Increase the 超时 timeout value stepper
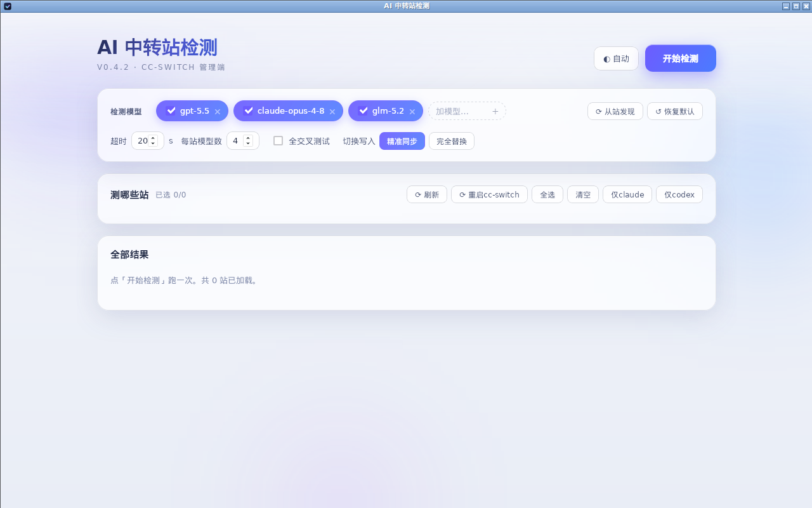 [153, 138]
